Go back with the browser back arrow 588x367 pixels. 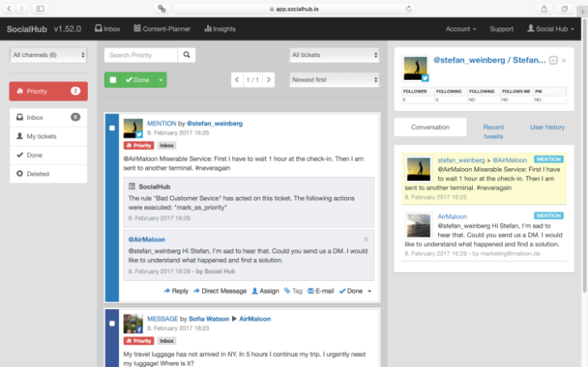[10, 8]
